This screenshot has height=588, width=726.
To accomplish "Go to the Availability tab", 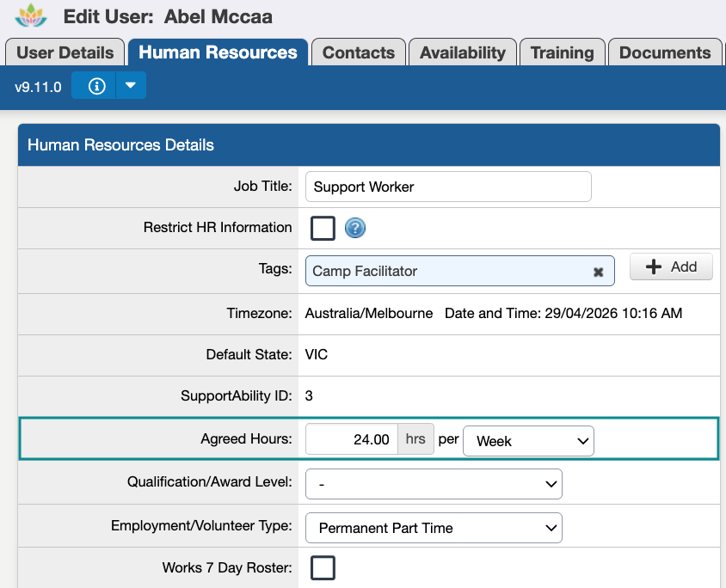I will point(463,52).
